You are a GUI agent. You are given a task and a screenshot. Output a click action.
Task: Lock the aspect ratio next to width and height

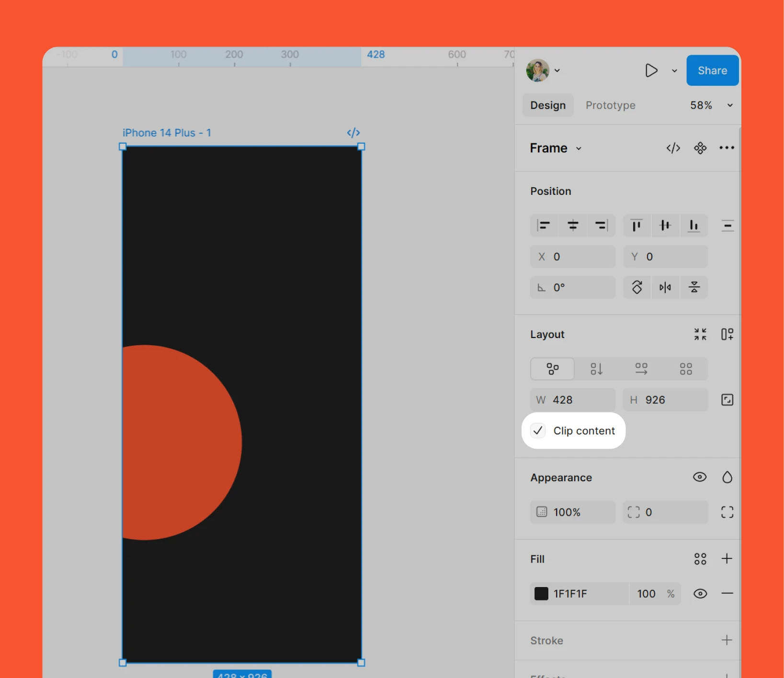click(x=727, y=399)
